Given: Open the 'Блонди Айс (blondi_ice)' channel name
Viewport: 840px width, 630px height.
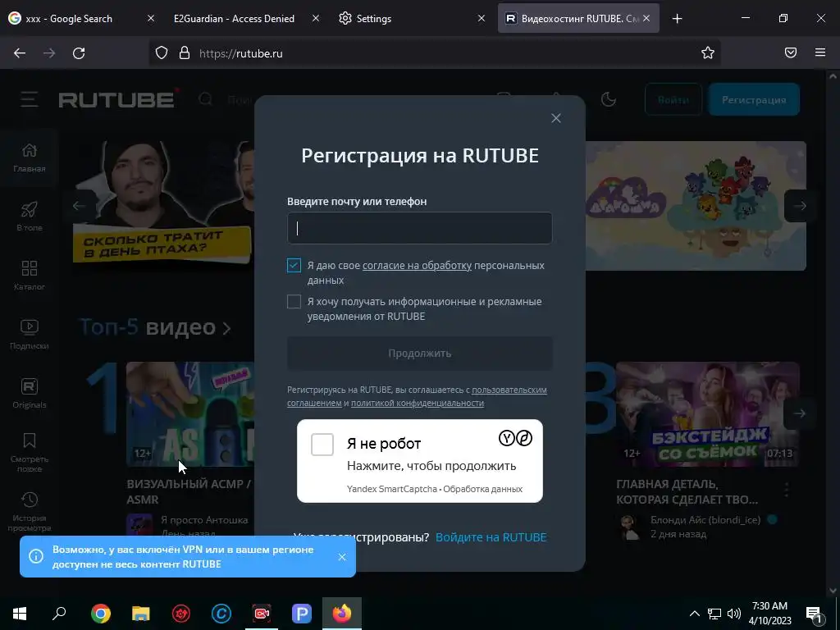Looking at the screenshot, I should [705, 519].
